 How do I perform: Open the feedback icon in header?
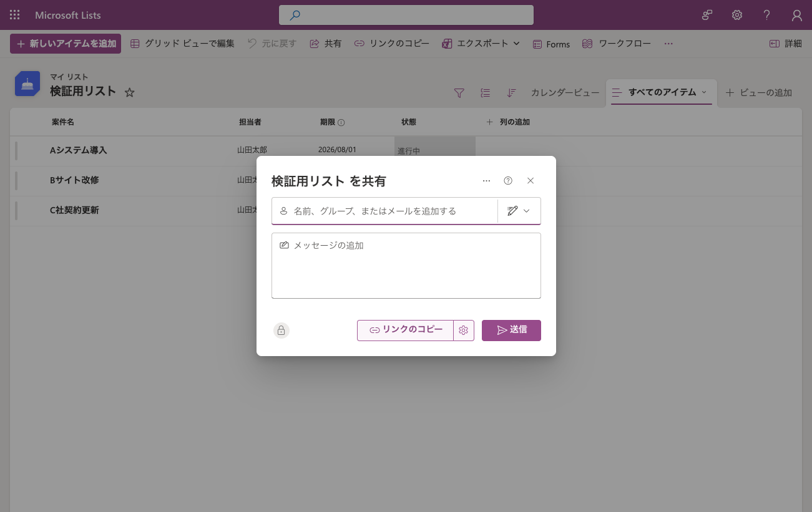707,15
